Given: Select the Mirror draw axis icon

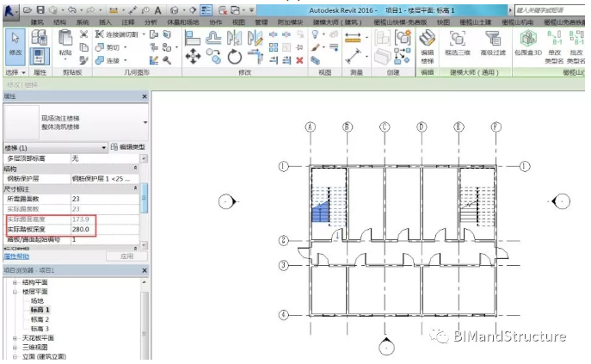Looking at the screenshot, I should 255,38.
